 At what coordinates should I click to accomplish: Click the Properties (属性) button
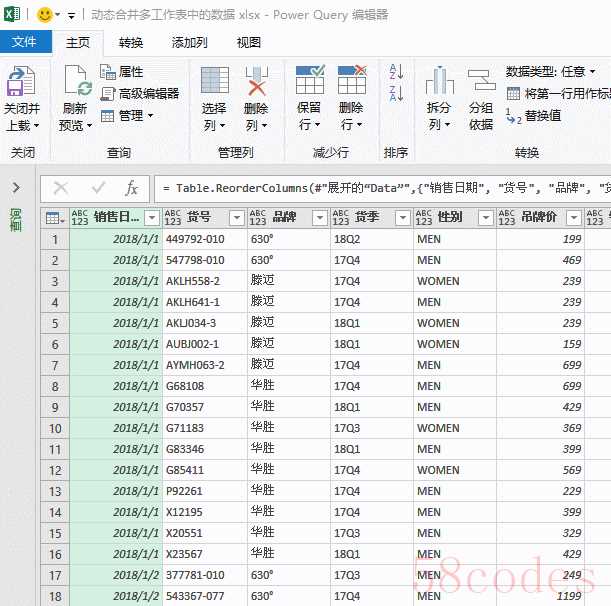coord(121,72)
